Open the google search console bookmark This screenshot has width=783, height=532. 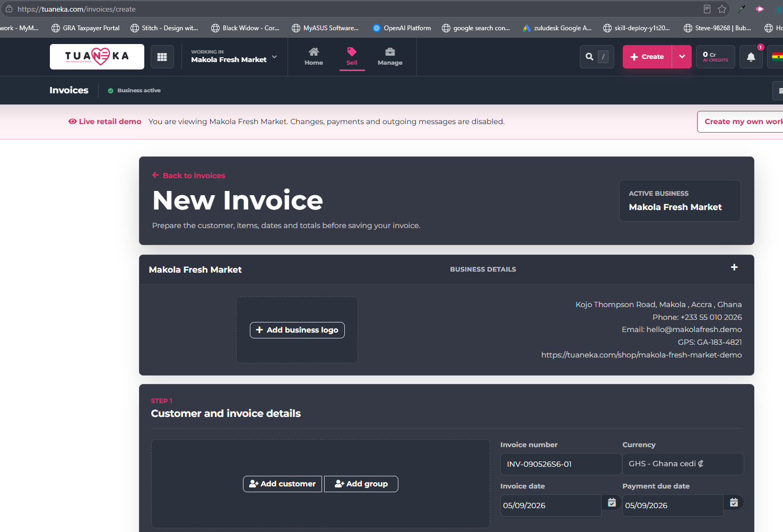tap(476, 28)
